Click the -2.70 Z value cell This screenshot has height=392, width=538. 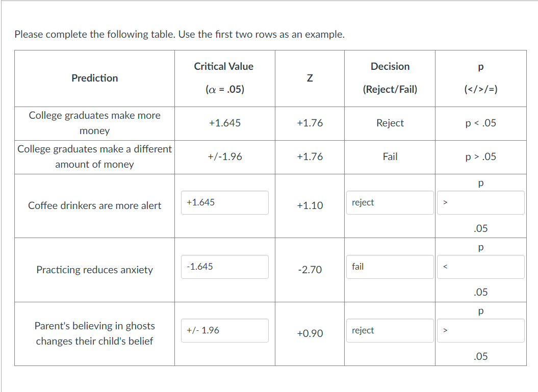click(x=310, y=270)
